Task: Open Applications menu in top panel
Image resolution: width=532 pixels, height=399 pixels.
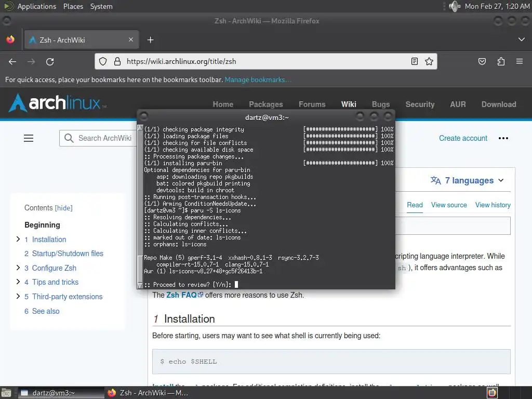Action: click(x=37, y=6)
